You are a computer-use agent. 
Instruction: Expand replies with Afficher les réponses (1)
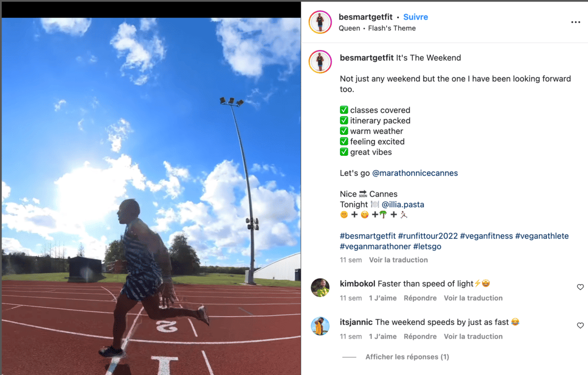coord(407,357)
